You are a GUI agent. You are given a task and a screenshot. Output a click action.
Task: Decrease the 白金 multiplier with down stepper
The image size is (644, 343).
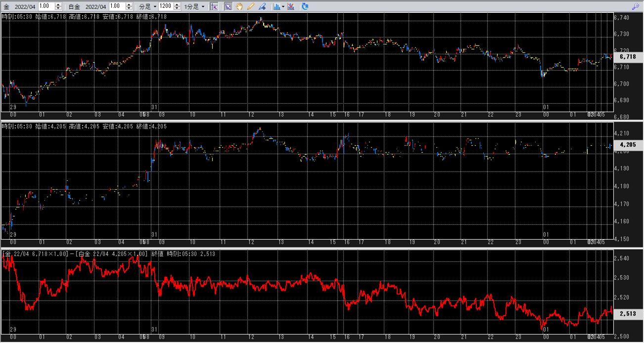(129, 8)
